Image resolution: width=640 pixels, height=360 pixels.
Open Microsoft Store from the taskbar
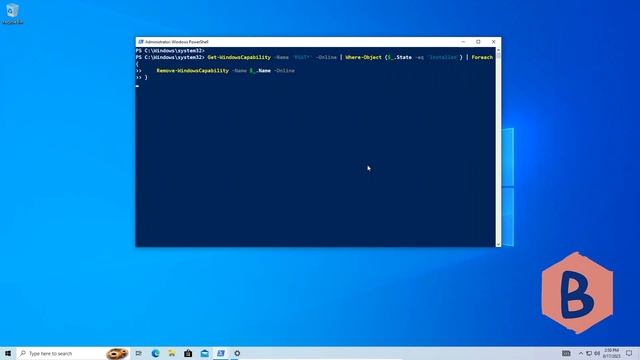(188, 353)
